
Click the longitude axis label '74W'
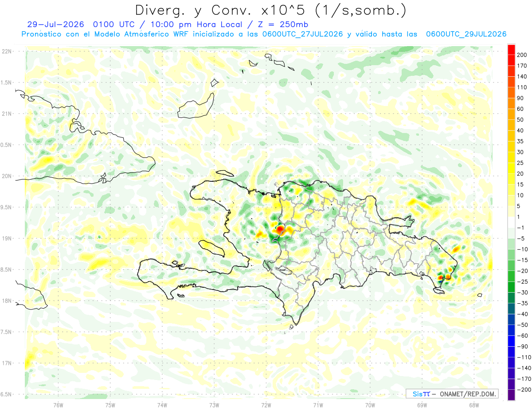[x=162, y=405]
